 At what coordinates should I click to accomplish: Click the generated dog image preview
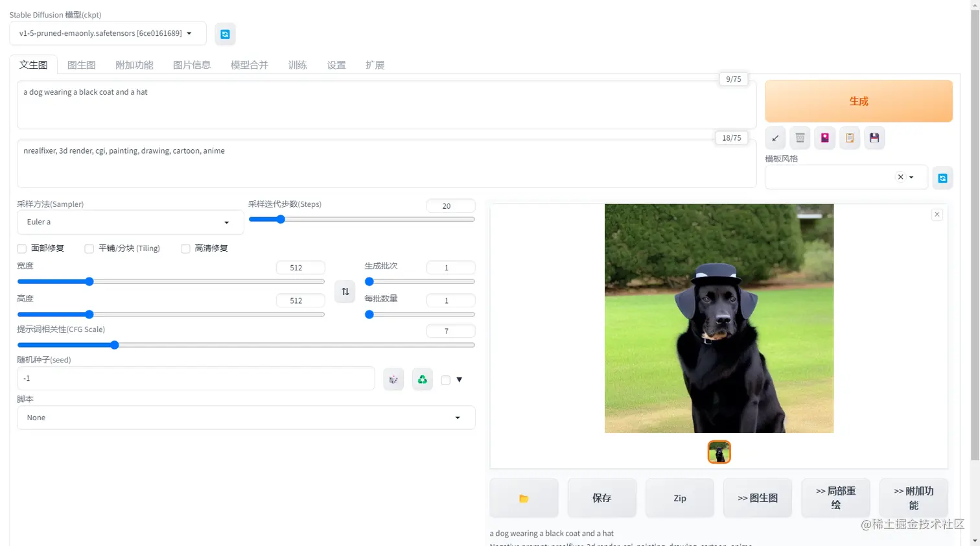click(x=719, y=318)
